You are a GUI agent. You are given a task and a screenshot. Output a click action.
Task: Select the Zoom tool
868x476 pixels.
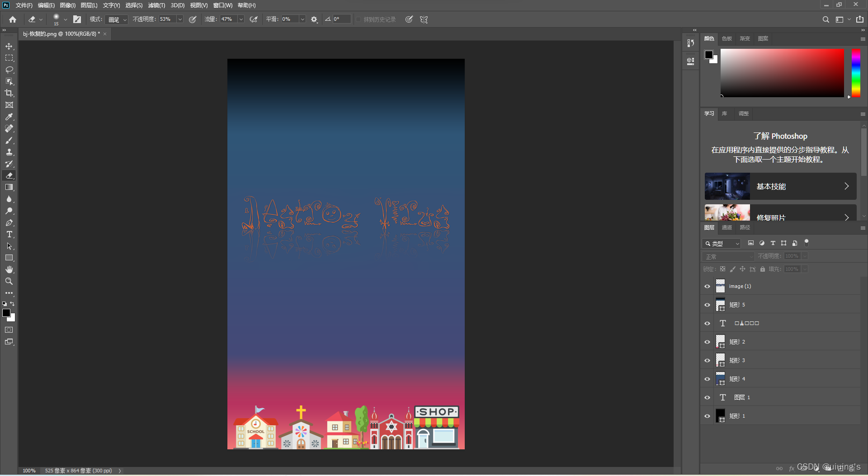click(9, 282)
